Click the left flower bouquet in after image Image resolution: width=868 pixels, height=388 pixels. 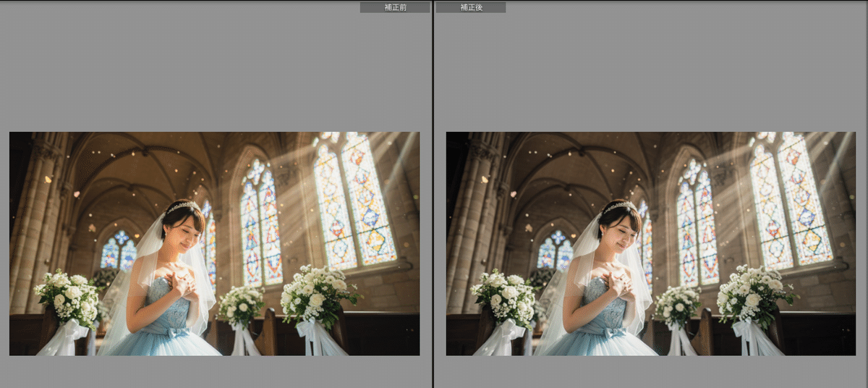[506, 297]
